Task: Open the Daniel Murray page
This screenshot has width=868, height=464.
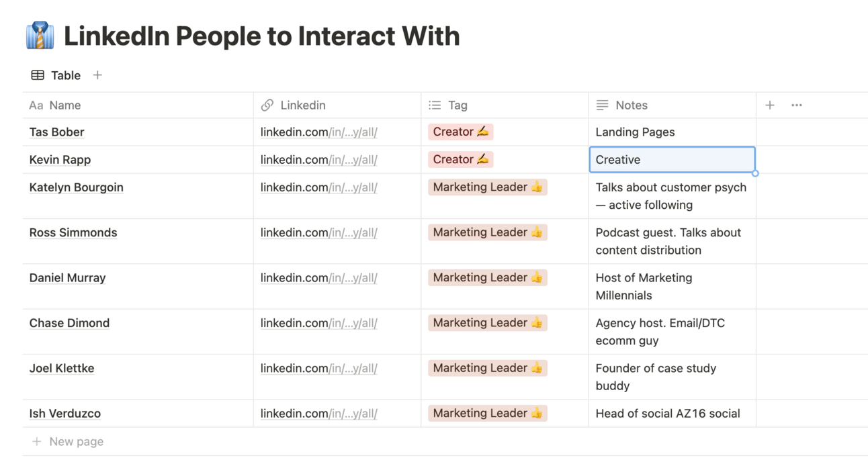Action: click(x=67, y=278)
